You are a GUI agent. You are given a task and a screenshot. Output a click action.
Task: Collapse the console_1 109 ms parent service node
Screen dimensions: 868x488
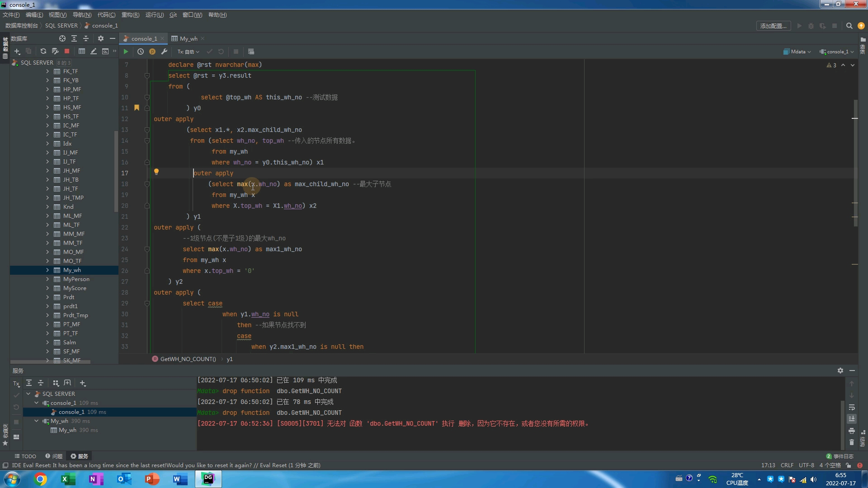click(37, 403)
